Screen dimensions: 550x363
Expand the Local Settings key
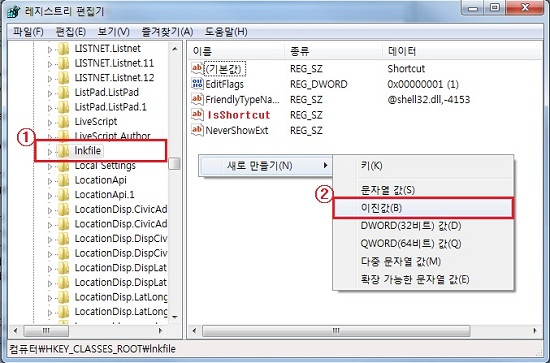coord(50,167)
